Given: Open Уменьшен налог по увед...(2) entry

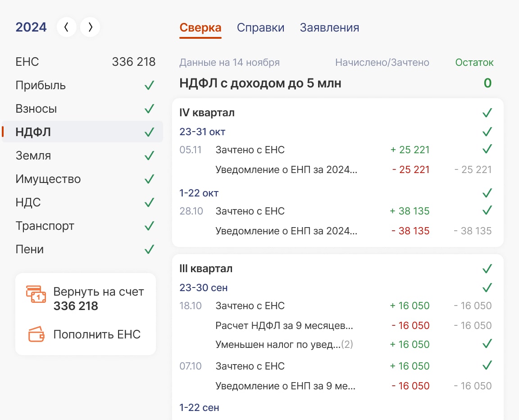Looking at the screenshot, I should tap(284, 345).
